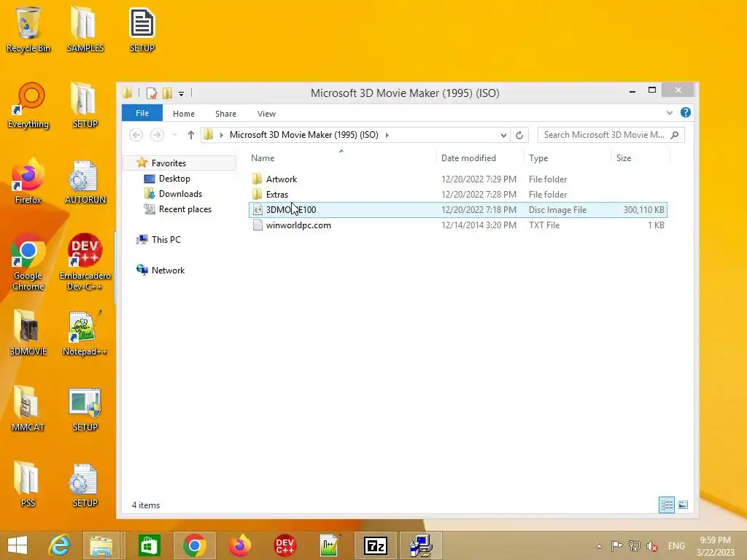Switch to the View ribbon tab
Viewport: 747px width, 560px height.
point(266,114)
